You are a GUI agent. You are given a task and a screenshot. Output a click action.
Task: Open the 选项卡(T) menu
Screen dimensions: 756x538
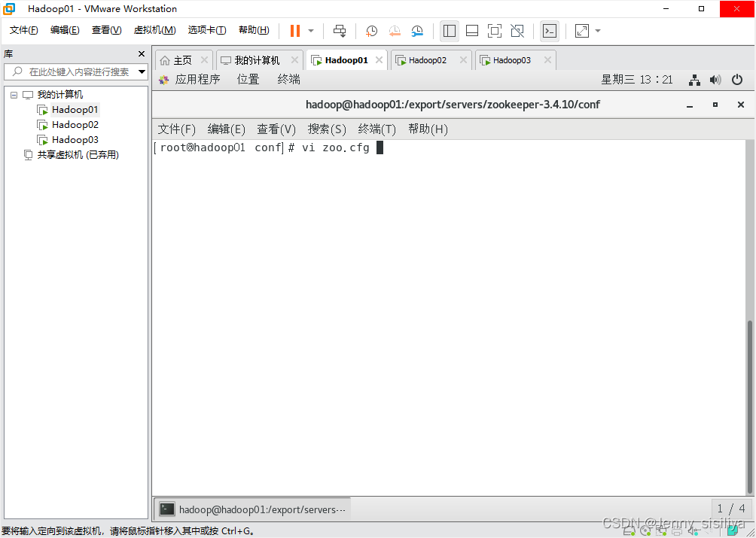pos(207,30)
